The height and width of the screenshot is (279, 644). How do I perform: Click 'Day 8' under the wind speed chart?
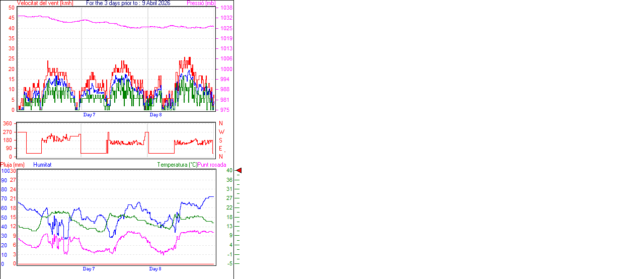click(155, 115)
